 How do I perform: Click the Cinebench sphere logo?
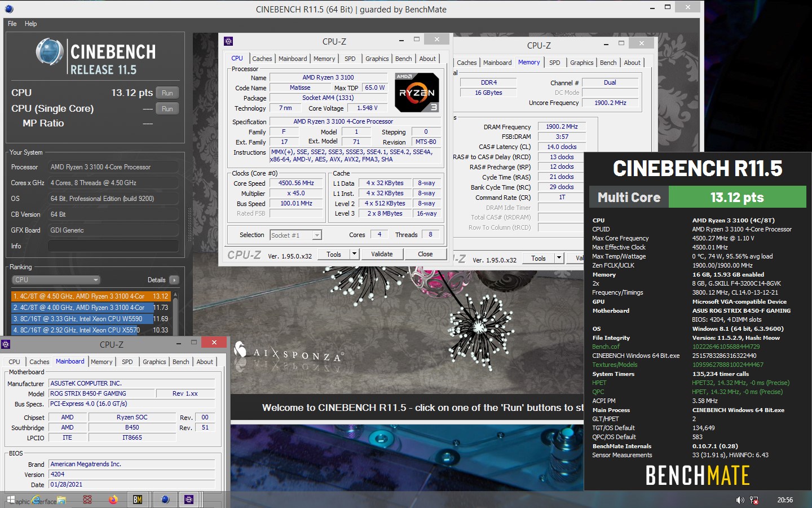[x=49, y=52]
